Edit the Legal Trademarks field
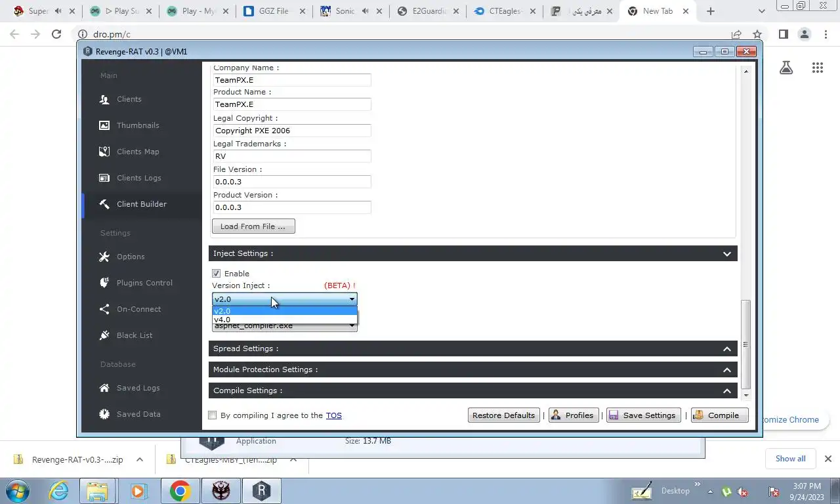 [x=292, y=156]
